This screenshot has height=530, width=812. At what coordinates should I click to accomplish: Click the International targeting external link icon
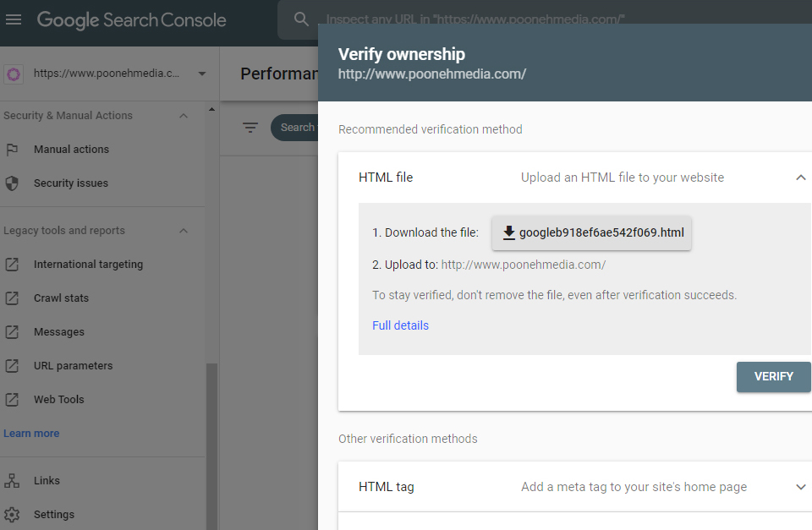tap(12, 265)
